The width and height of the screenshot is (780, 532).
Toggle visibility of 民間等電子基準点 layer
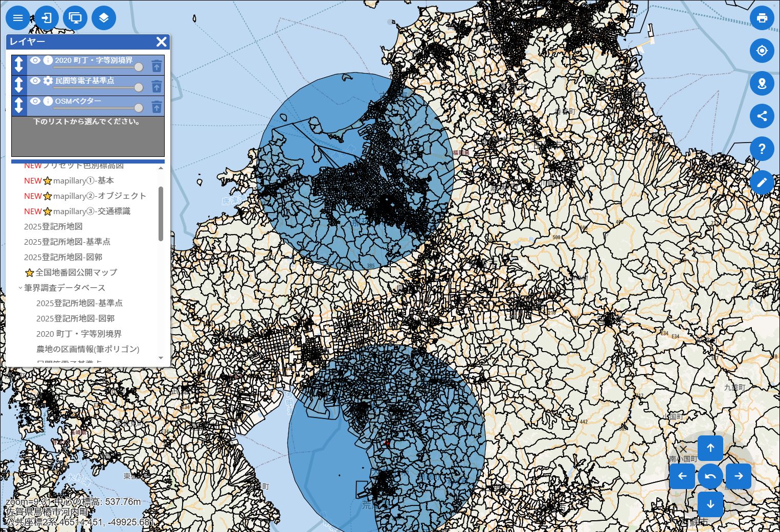pyautogui.click(x=35, y=81)
